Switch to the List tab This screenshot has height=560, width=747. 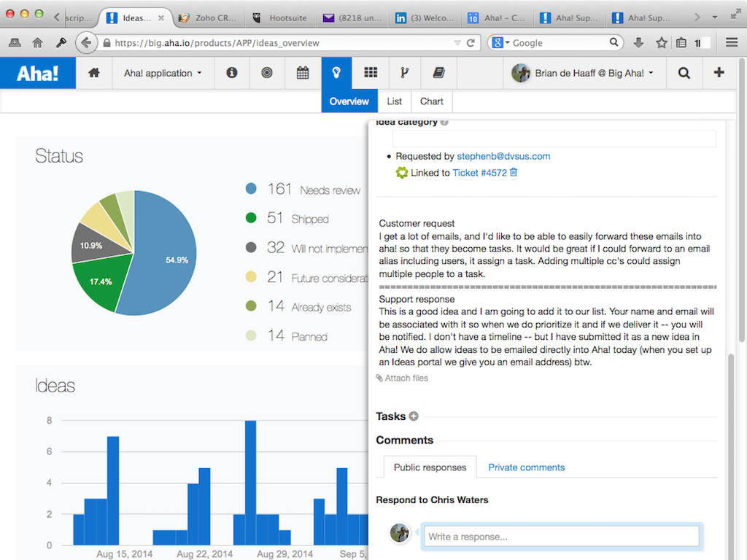coord(395,101)
